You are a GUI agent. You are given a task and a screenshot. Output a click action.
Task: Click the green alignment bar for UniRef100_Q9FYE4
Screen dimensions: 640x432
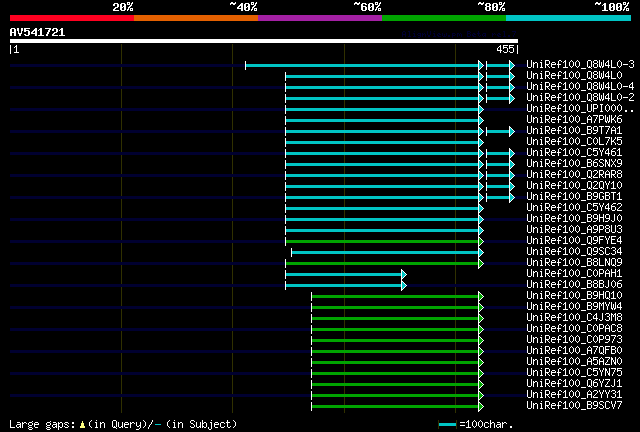point(382,242)
